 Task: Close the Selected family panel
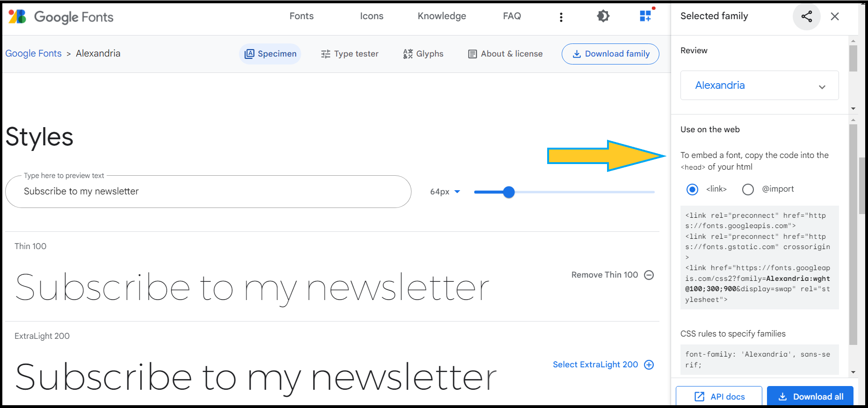coord(834,16)
